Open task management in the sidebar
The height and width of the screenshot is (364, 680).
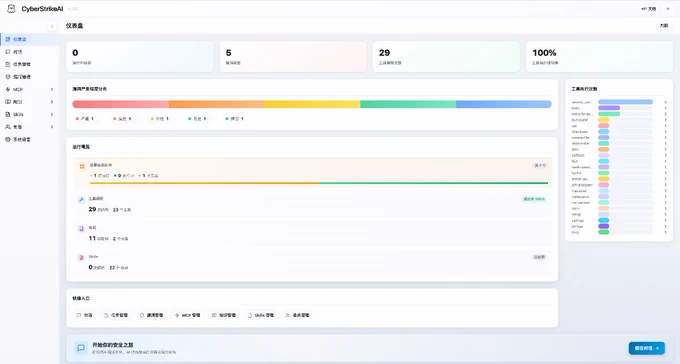pyautogui.click(x=30, y=64)
